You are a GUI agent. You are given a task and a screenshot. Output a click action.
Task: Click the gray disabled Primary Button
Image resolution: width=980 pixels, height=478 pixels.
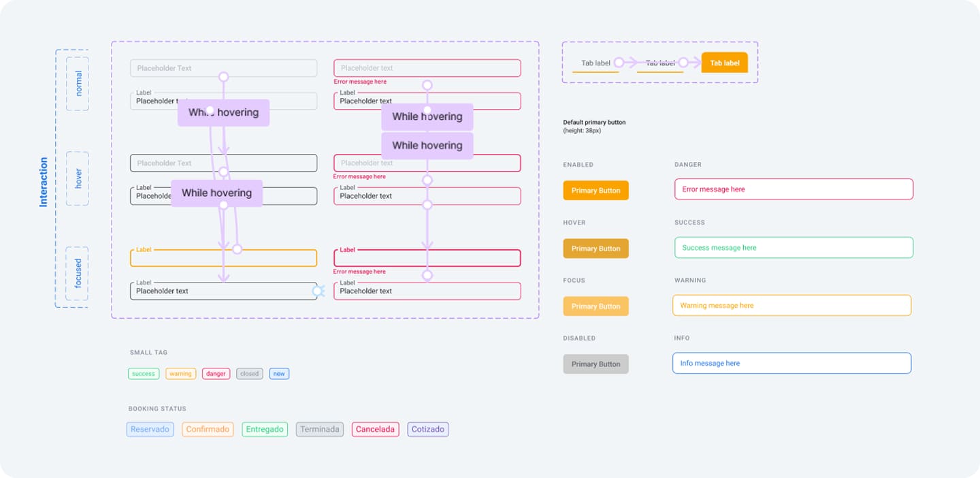coord(595,364)
